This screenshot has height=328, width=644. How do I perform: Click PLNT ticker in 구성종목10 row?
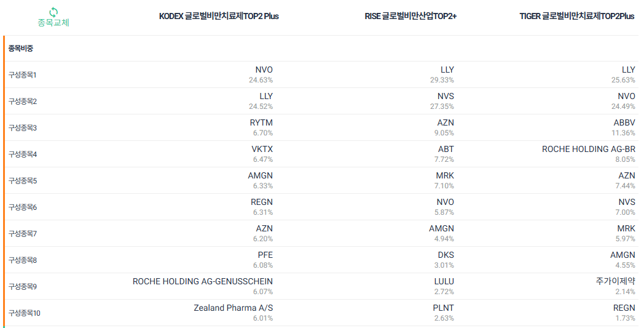(x=444, y=308)
